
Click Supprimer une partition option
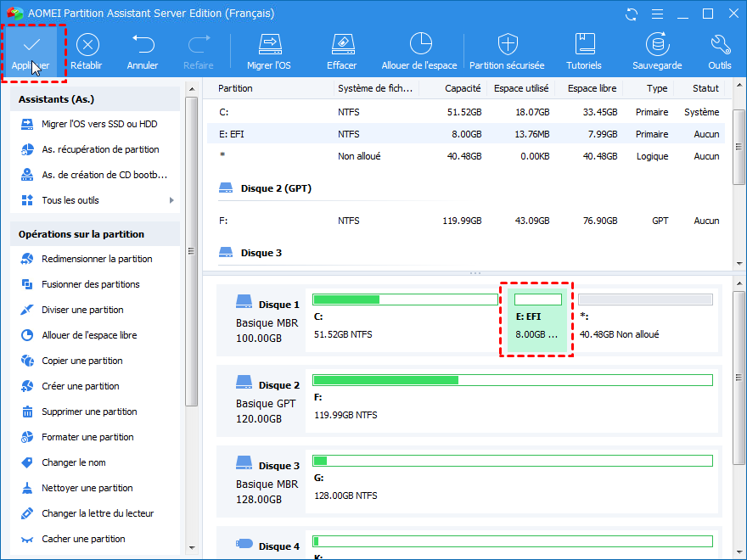pos(89,412)
